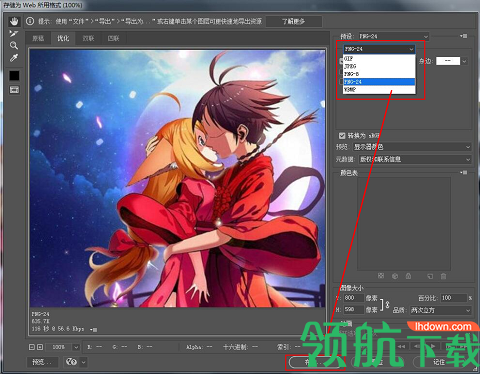Screen dimensions: 480x374
Task: Click the 百分比 field showing 100
Action: pos(454,298)
